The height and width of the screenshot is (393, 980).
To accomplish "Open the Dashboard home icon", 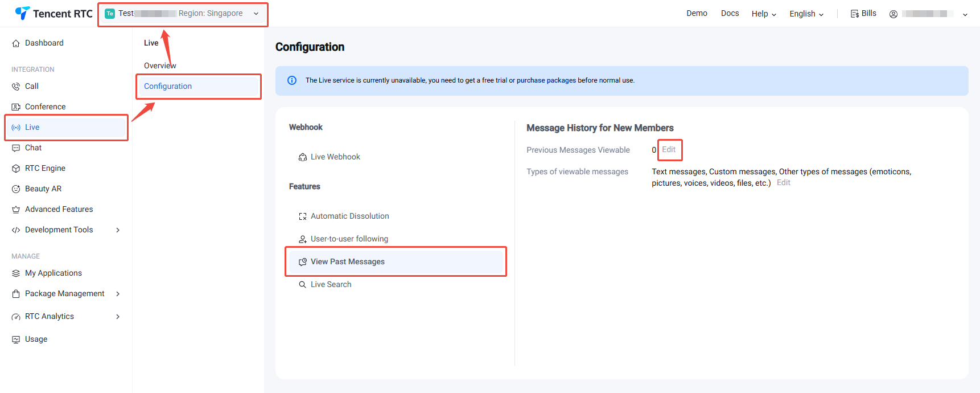I will point(16,43).
